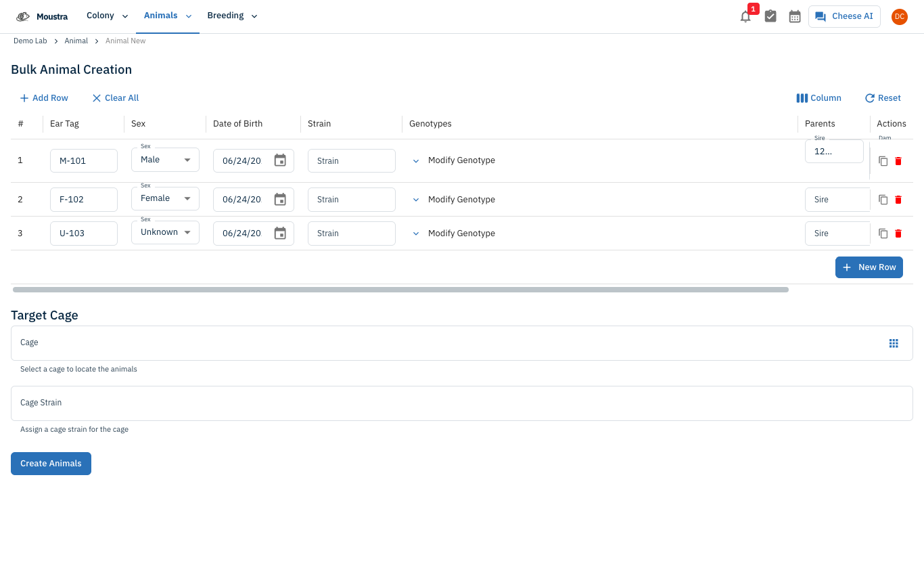Open Sex dropdown showing Male
This screenshot has height=578, width=924.
coord(165,160)
